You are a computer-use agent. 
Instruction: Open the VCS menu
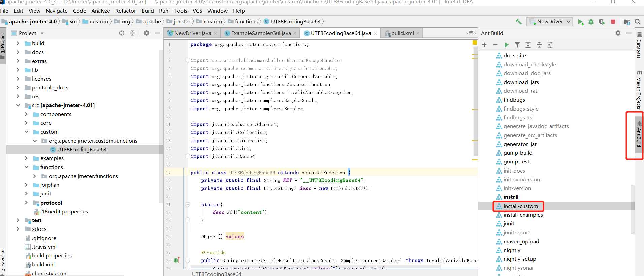pyautogui.click(x=197, y=11)
